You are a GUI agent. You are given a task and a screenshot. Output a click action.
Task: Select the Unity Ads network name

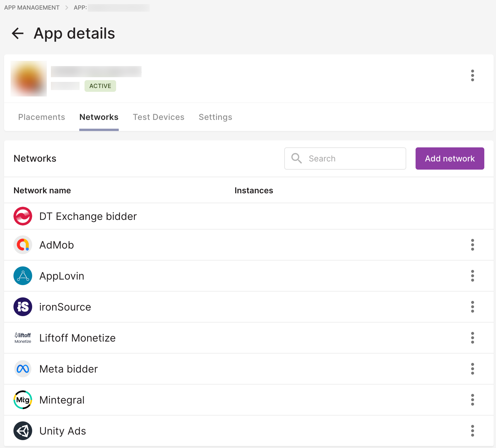(63, 431)
